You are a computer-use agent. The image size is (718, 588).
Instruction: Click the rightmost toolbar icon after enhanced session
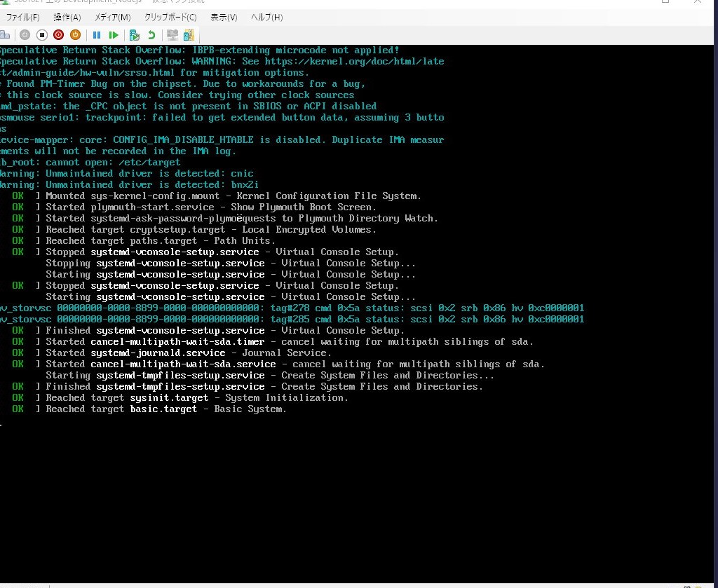[x=189, y=34]
